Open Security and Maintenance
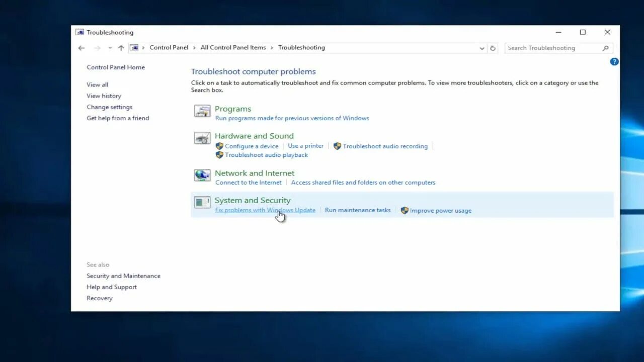 click(x=123, y=276)
